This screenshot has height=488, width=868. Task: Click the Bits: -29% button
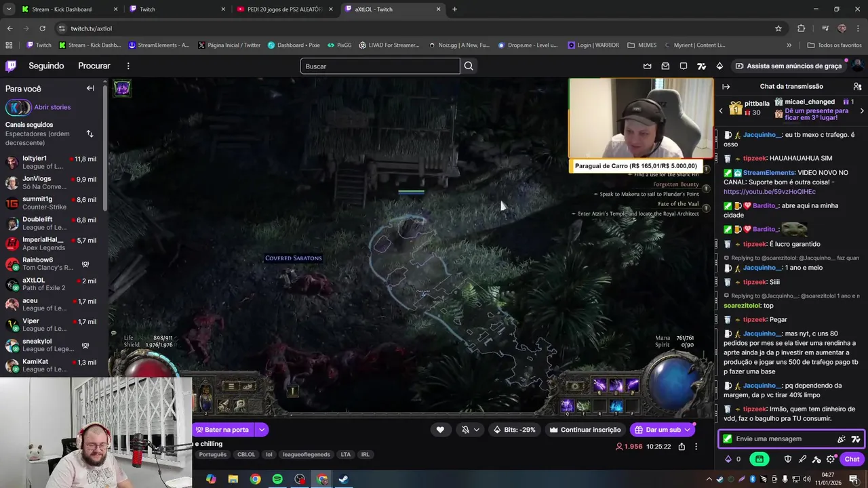(x=514, y=430)
